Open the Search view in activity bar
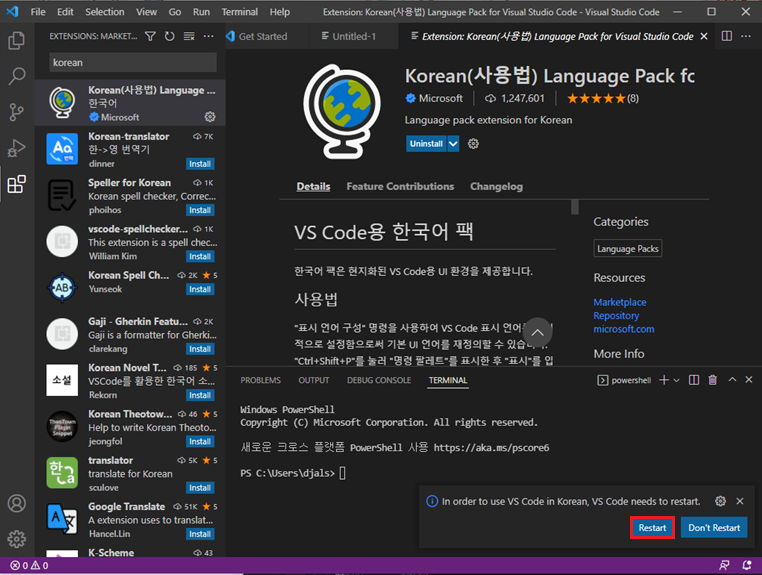Screen dimensions: 762x575 pos(17,76)
